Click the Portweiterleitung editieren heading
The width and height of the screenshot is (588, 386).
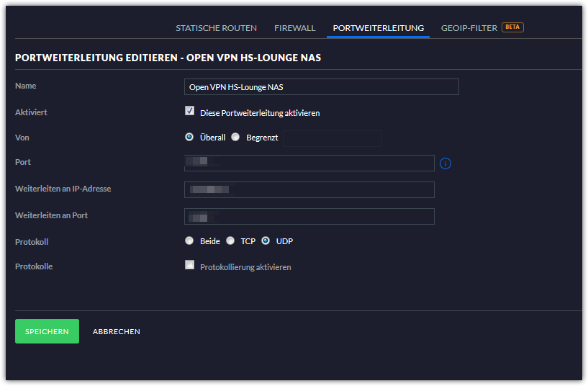tap(168, 58)
